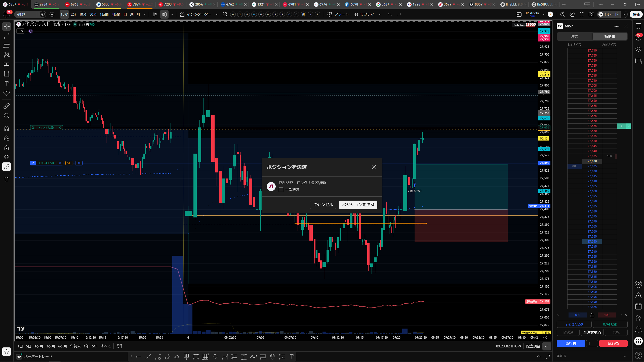644x362 pixels.
Task: Select the trend line drawing tool
Action: coord(7,36)
